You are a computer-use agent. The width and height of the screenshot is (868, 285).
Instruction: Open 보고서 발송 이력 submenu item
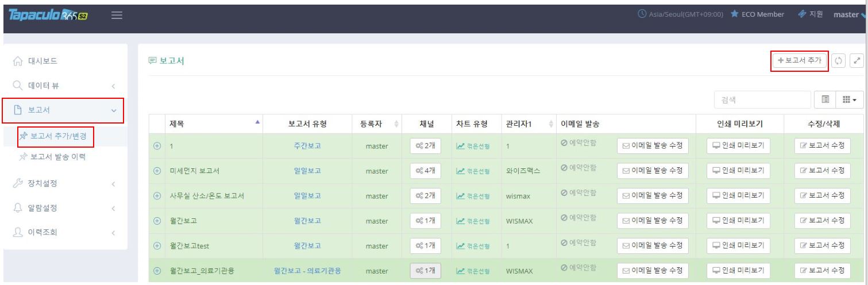pyautogui.click(x=59, y=157)
